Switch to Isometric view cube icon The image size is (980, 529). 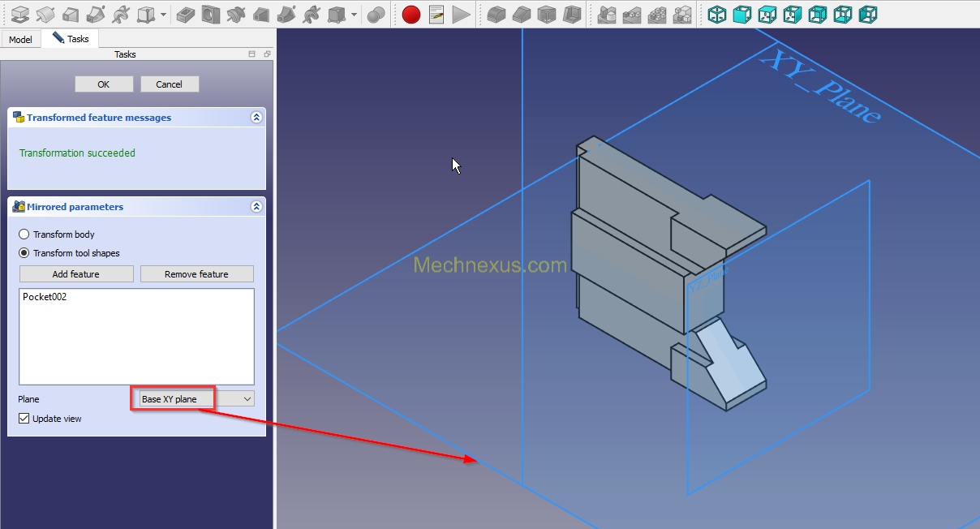coord(716,14)
